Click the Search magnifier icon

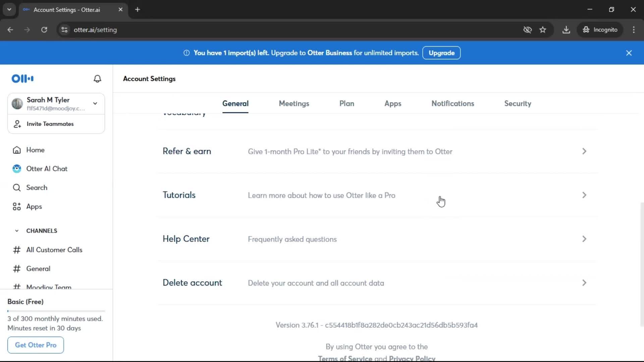tap(17, 187)
